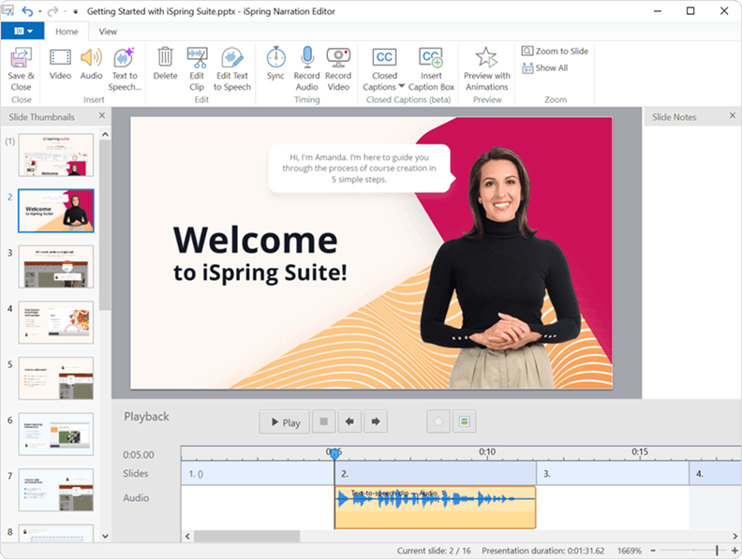742x560 pixels.
Task: Click the Welcome heading on the slide
Action: tap(256, 241)
